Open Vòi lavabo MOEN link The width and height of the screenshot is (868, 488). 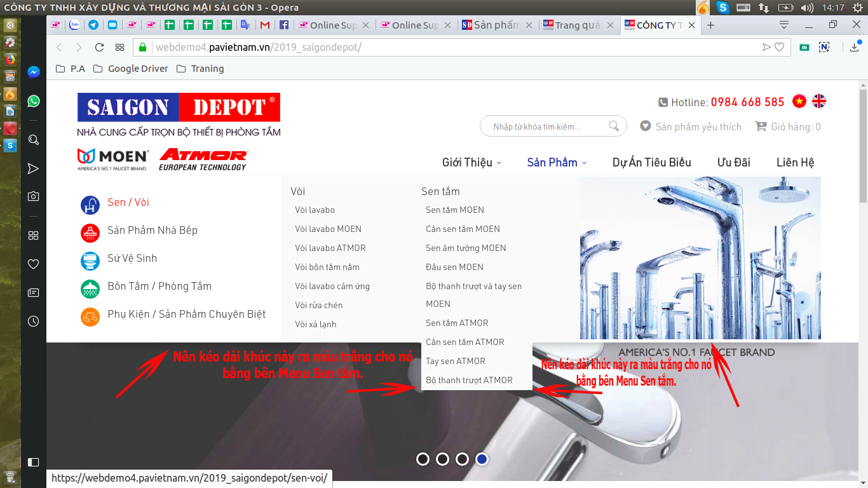coord(328,229)
